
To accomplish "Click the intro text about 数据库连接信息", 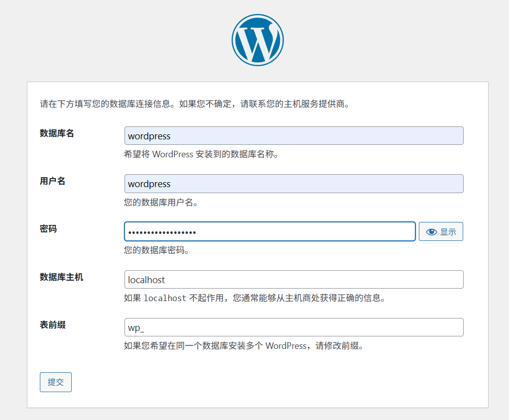I will pos(194,105).
